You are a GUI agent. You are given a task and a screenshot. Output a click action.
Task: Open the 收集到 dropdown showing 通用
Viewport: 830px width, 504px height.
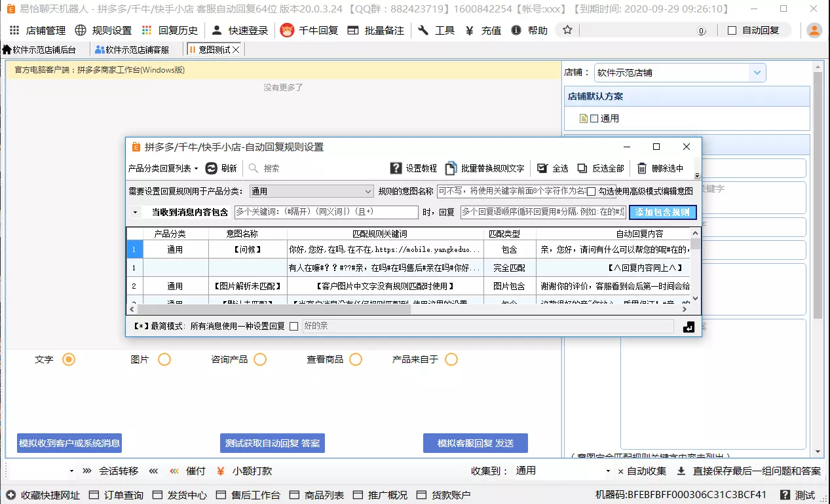pyautogui.click(x=563, y=471)
